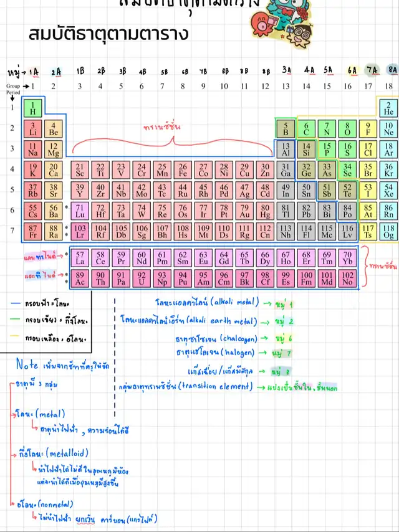The width and height of the screenshot is (399, 532).
Task: Click the halogen note line
Action: (x=215, y=353)
